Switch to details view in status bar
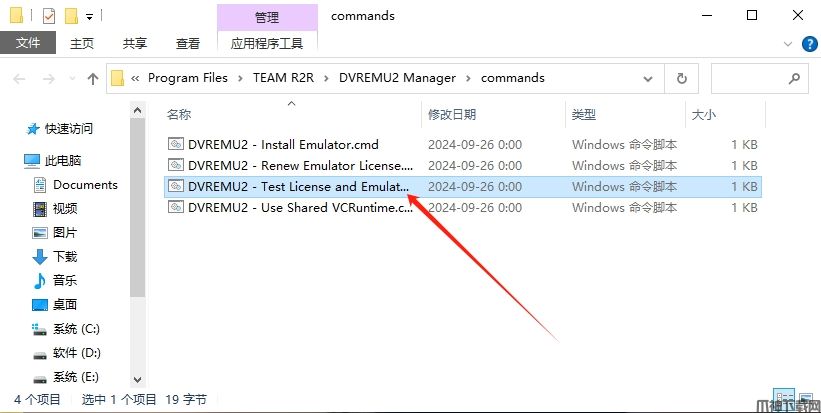Screen dimensions: 821x413 (x=784, y=400)
